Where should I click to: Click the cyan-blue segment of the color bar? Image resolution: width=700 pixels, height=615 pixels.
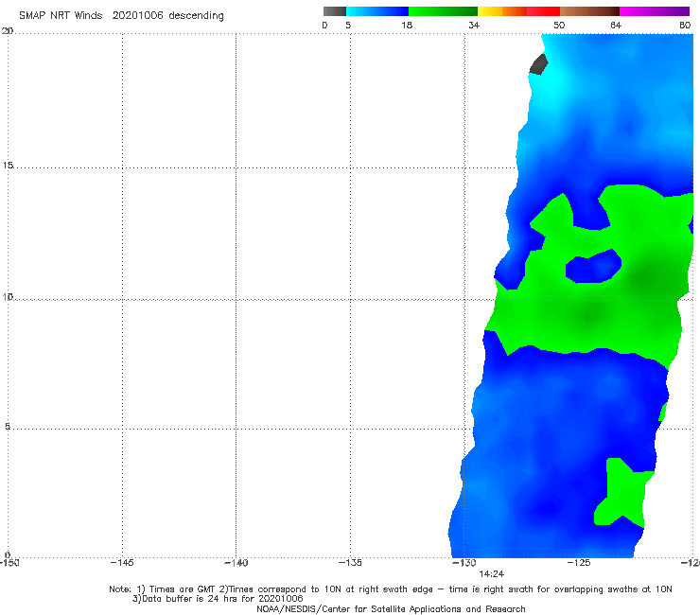pos(377,11)
